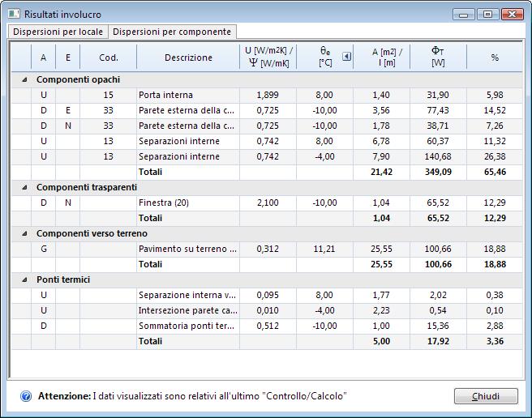Click the 140,68 heat loss value
Screen dimensions: 532x418
pos(438,156)
